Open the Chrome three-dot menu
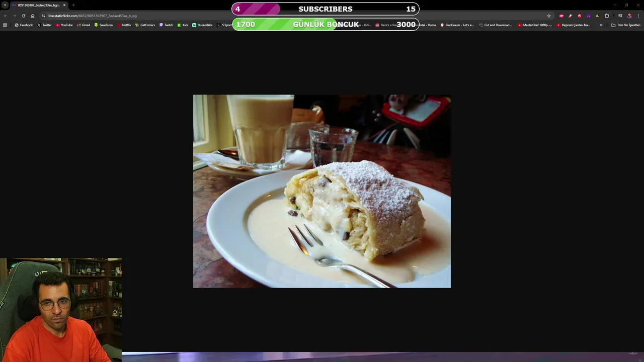Viewport: 644px width, 362px height. [638, 16]
